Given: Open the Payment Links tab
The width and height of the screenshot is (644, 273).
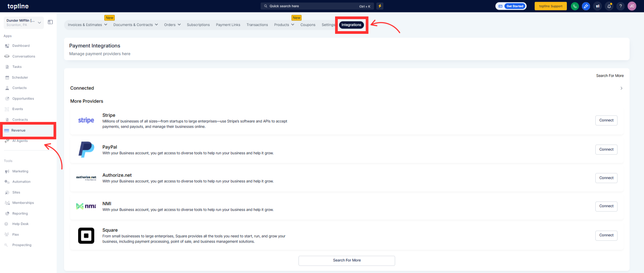Looking at the screenshot, I should [x=228, y=25].
